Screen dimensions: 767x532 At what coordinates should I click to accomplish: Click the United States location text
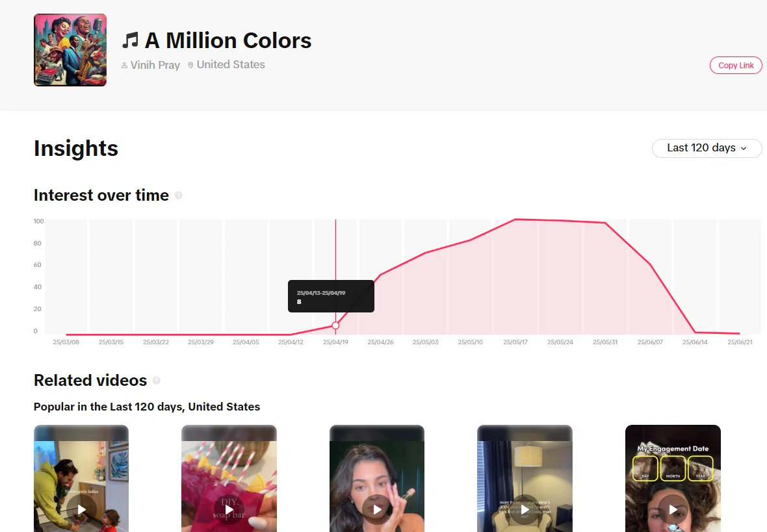231,64
